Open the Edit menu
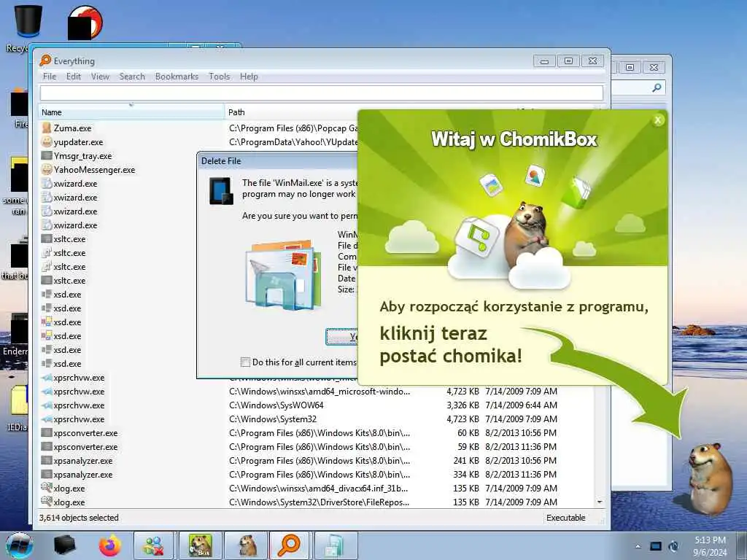747x560 pixels. [74, 76]
